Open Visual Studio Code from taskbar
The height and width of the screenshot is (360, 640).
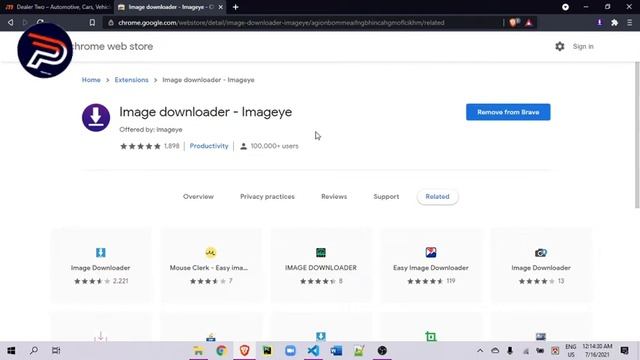click(x=313, y=351)
